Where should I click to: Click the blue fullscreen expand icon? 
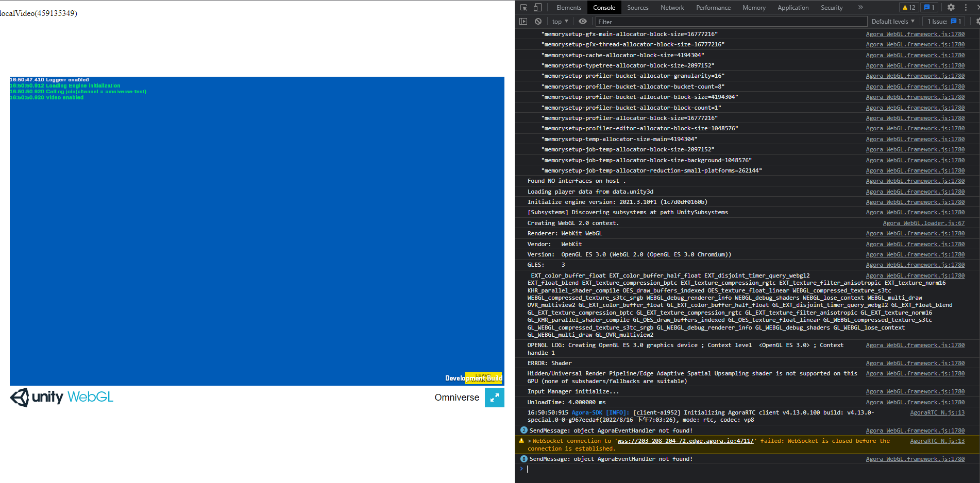coord(494,397)
